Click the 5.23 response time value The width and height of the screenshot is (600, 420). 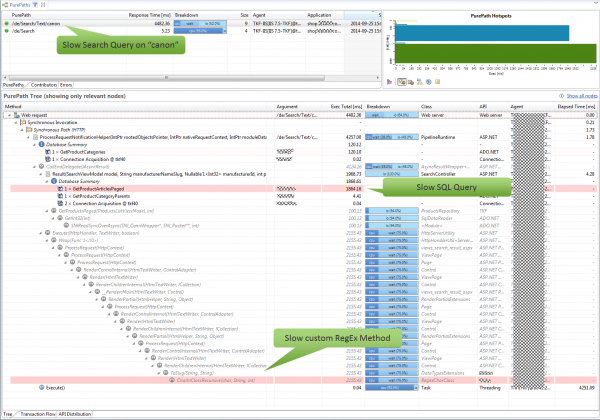click(x=165, y=31)
